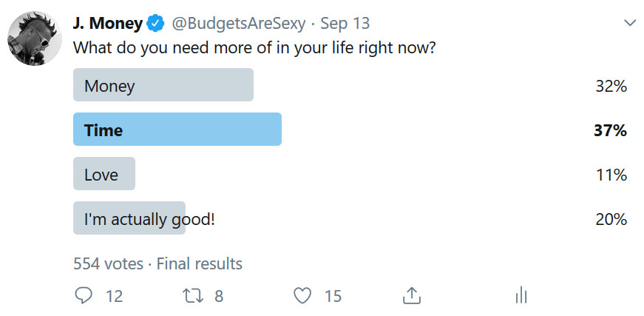Image resolution: width=644 pixels, height=316 pixels.
Task: Click the 554 votes count text
Action: (108, 263)
